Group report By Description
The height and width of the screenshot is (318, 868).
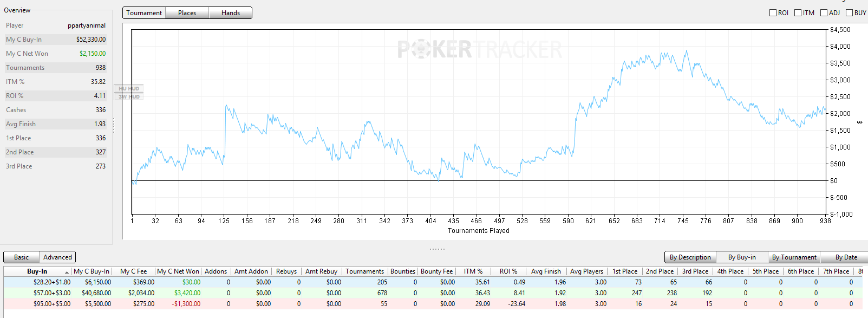click(x=690, y=257)
